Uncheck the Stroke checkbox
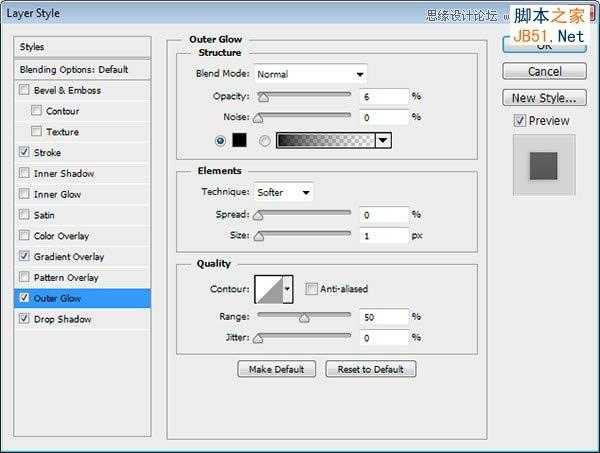This screenshot has width=600, height=453. pos(24,152)
